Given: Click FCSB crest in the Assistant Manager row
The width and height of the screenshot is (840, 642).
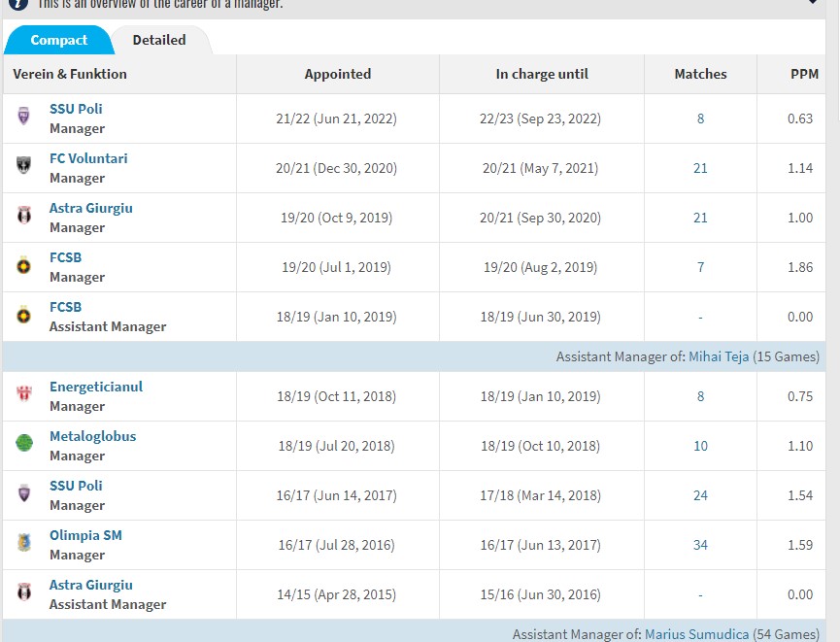Looking at the screenshot, I should point(24,316).
